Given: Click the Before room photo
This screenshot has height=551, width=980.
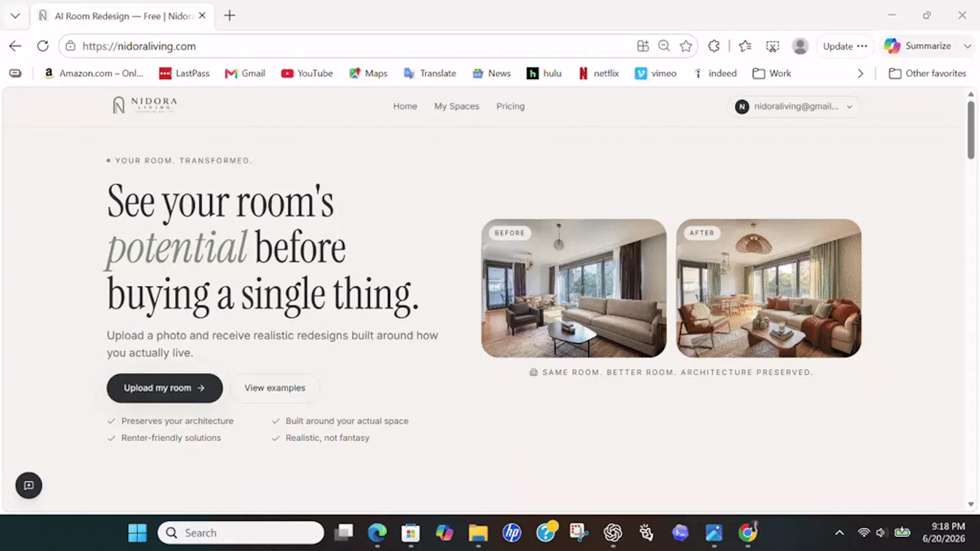Looking at the screenshot, I should (574, 288).
